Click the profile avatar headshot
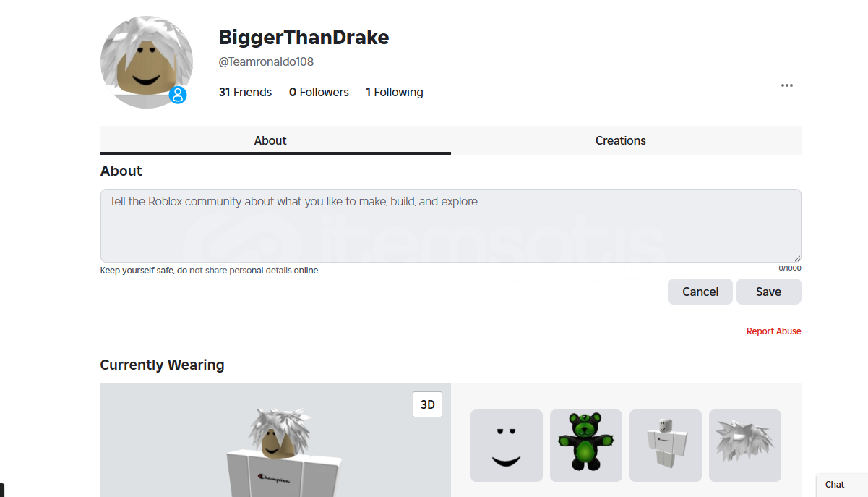This screenshot has width=868, height=497. tap(147, 62)
